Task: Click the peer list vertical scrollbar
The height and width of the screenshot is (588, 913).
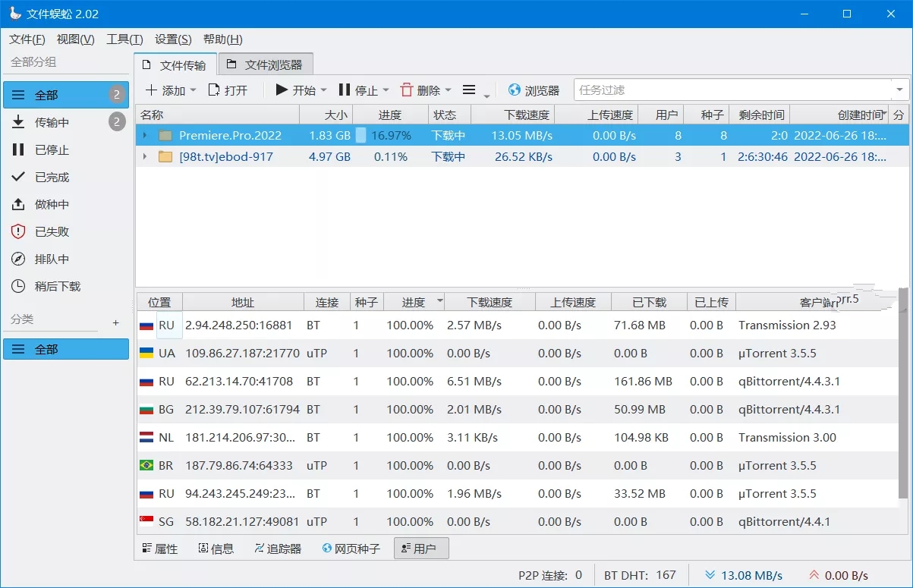Action: 902,395
